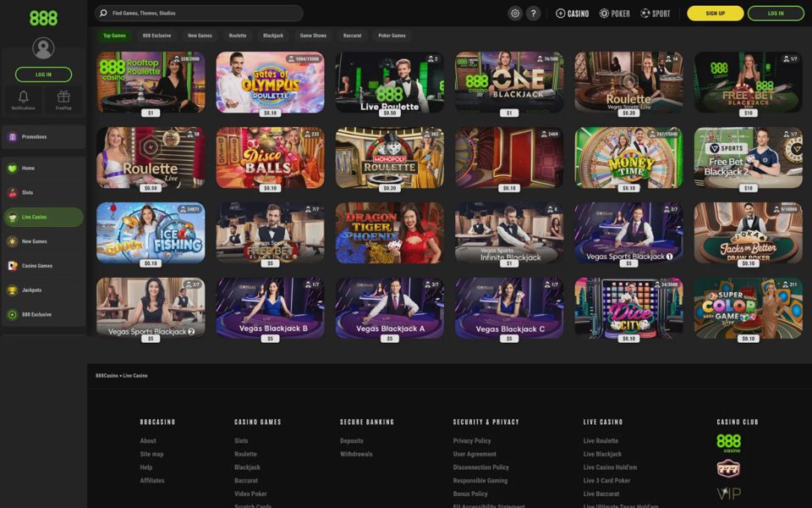The image size is (812, 508).
Task: Open Casino Games in sidebar
Action: tap(43, 265)
